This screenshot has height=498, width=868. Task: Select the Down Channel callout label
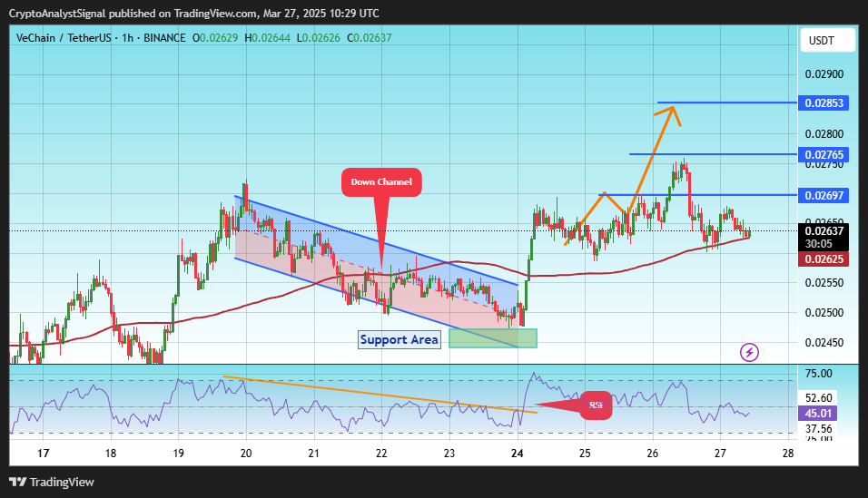[381, 182]
